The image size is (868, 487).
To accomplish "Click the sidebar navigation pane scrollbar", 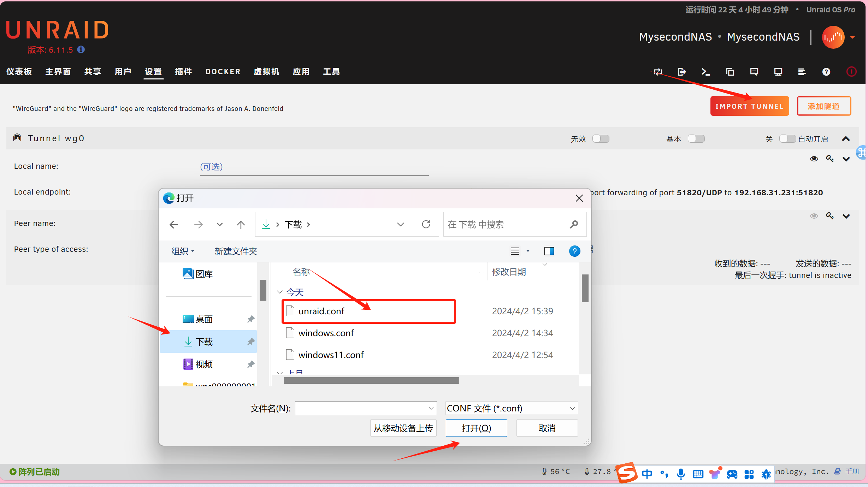I will click(263, 290).
